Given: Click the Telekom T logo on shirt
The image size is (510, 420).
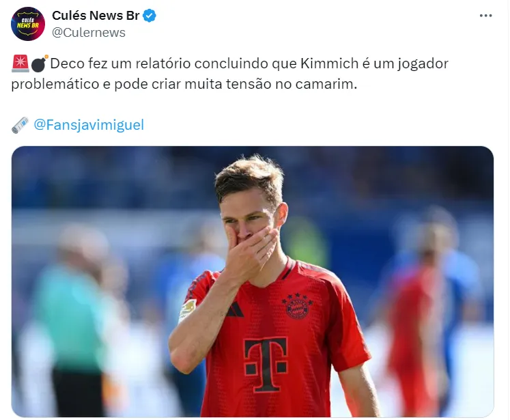Looking at the screenshot, I should coord(266,364).
